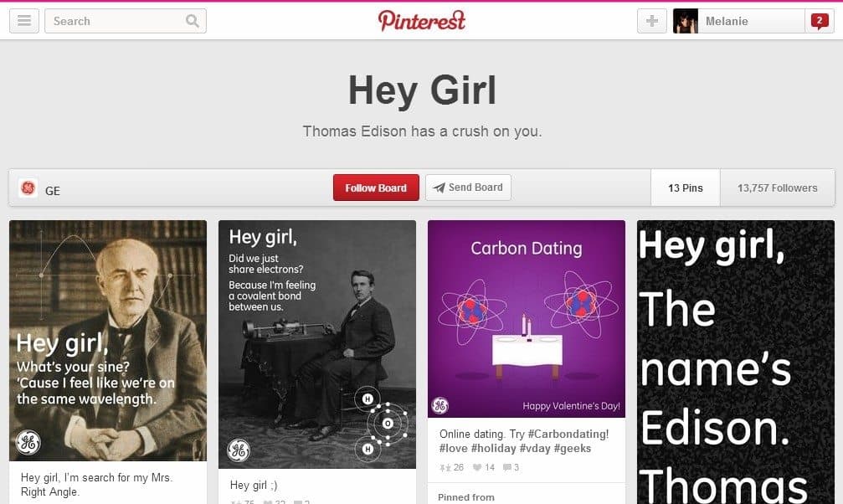Select the 13 Pins tab
Image resolution: width=843 pixels, height=504 pixels.
(x=686, y=188)
